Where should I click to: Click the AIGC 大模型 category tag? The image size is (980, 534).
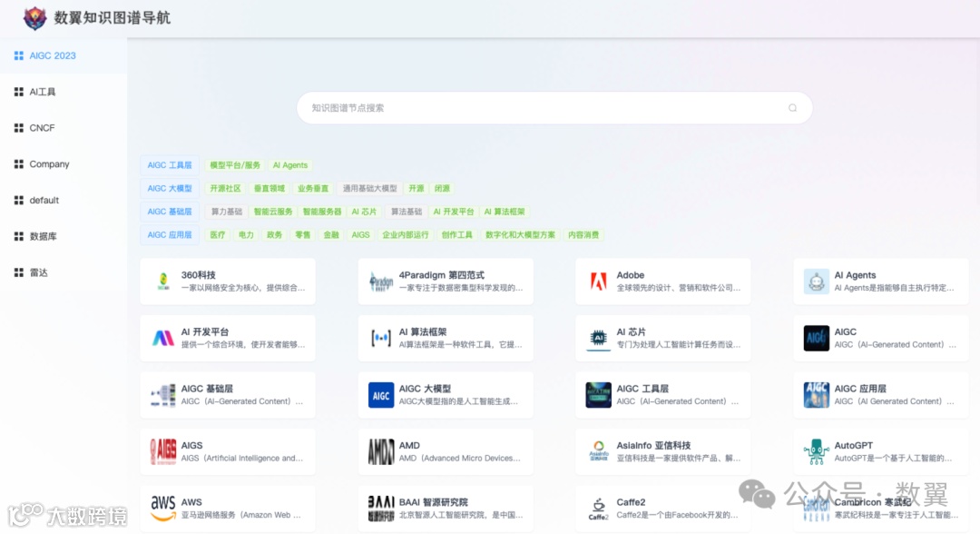point(170,188)
